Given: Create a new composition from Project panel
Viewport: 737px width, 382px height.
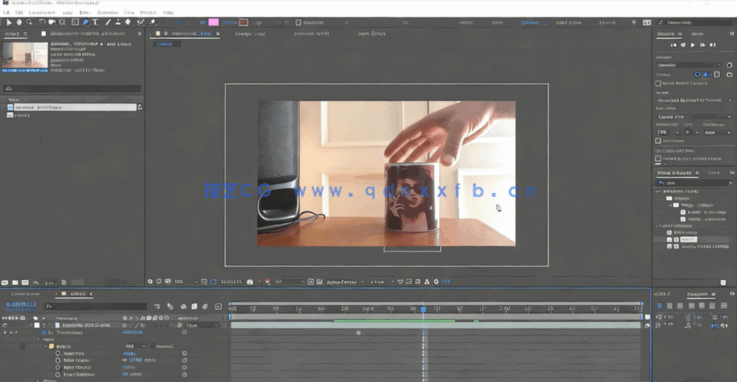Looking at the screenshot, I should click(25, 282).
